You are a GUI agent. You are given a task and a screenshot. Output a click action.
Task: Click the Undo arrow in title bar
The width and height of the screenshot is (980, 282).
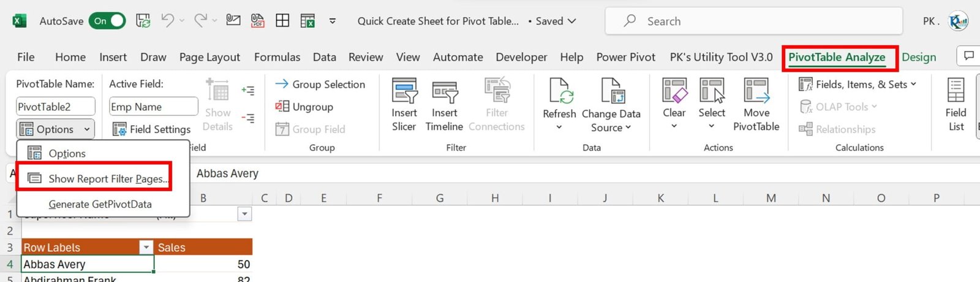(167, 21)
